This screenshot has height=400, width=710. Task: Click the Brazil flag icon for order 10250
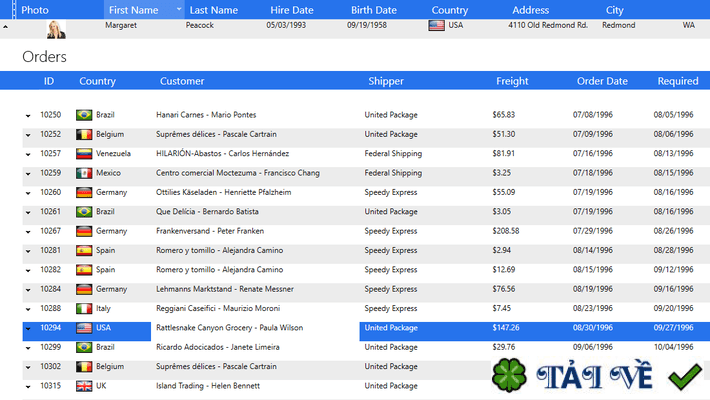pos(84,115)
